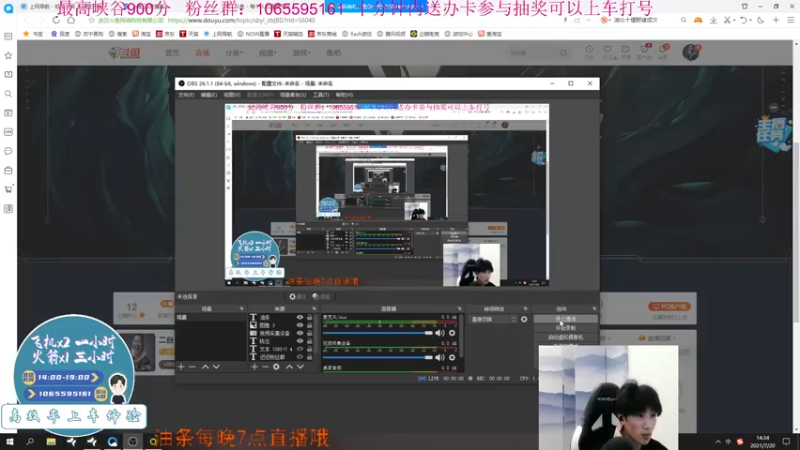800x450 pixels.
Task: Reload the page in the browser
Action: click(x=56, y=20)
